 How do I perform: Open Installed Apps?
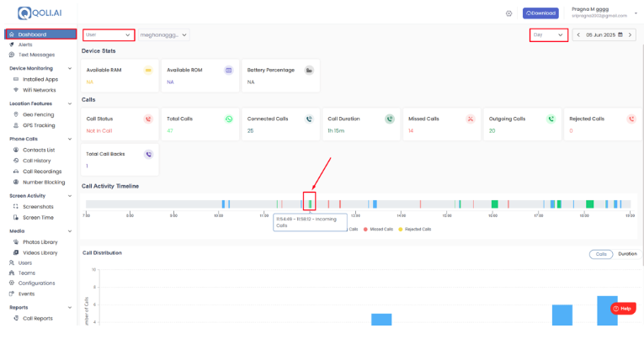40,79
